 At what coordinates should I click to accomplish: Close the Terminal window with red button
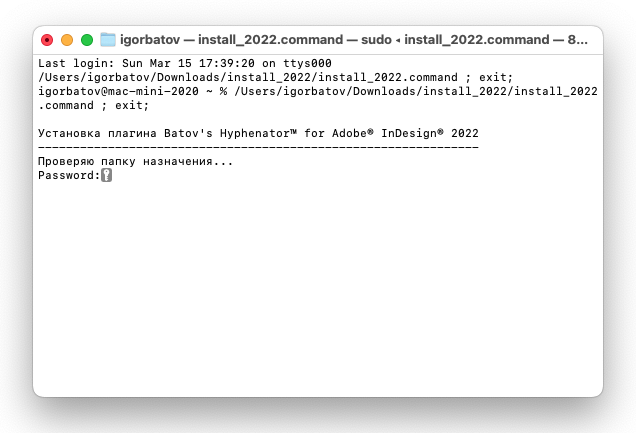tap(47, 40)
